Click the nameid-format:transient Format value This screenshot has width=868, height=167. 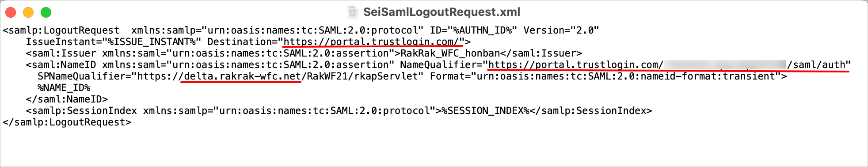coord(708,76)
